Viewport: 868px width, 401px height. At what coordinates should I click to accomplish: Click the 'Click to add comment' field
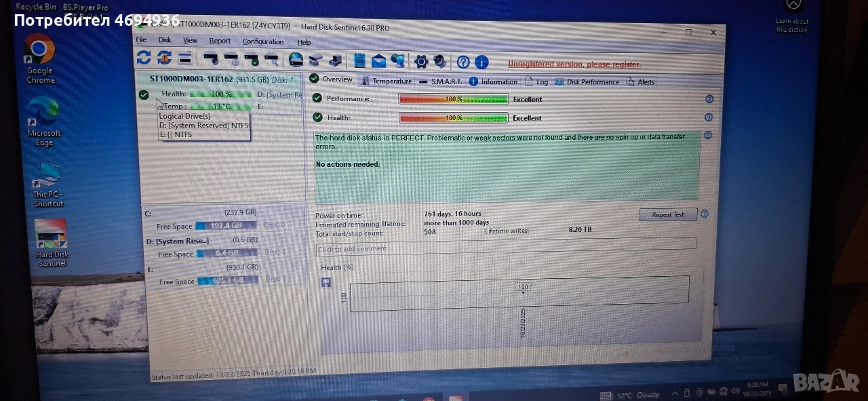pos(505,248)
